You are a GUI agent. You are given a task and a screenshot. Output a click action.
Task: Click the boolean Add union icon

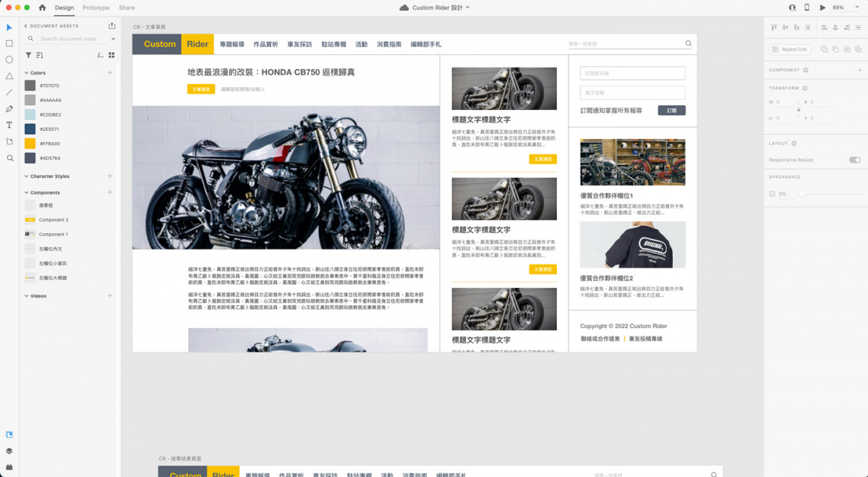[x=824, y=49]
